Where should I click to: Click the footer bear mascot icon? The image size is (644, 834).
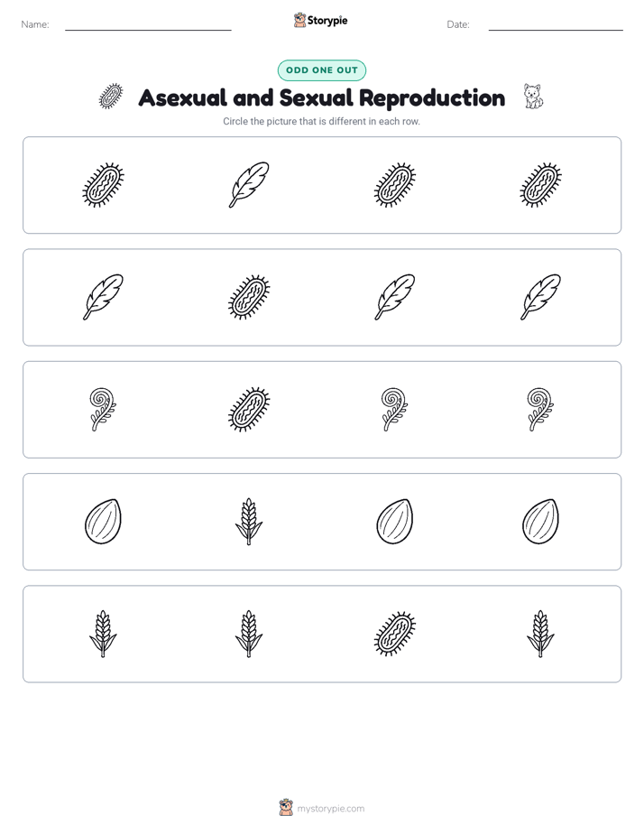tap(286, 808)
